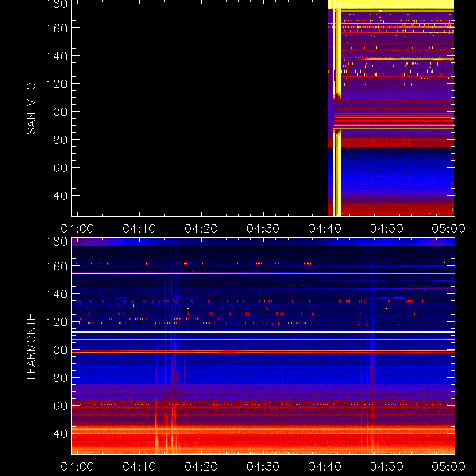The image size is (476, 476).
Task: Click 04:50 time label under Learmonth plot
Action: pyautogui.click(x=387, y=466)
